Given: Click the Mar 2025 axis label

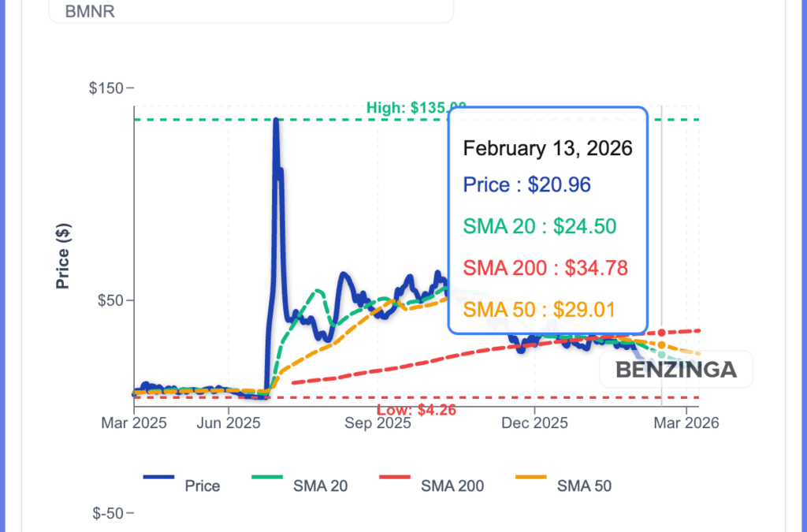Looking at the screenshot, I should pyautogui.click(x=134, y=422).
